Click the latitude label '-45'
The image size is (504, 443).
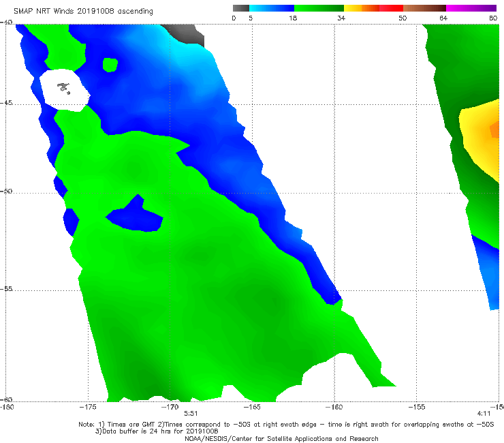pos(6,103)
